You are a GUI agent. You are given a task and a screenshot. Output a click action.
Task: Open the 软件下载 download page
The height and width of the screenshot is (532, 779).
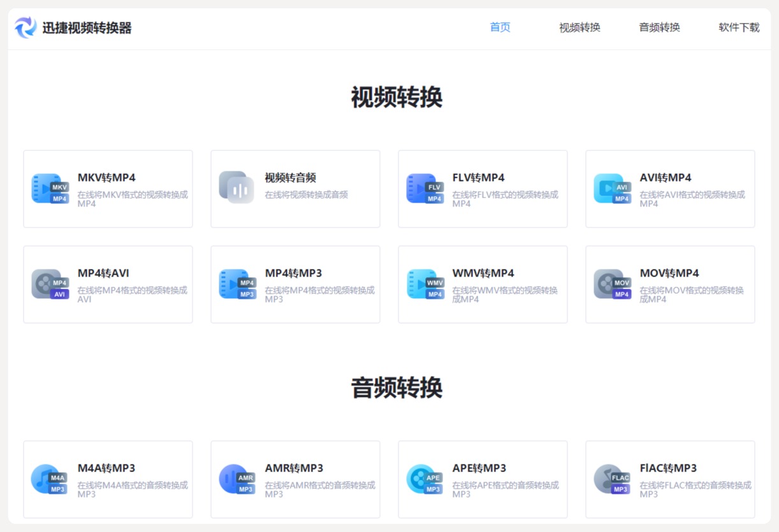[x=738, y=27]
